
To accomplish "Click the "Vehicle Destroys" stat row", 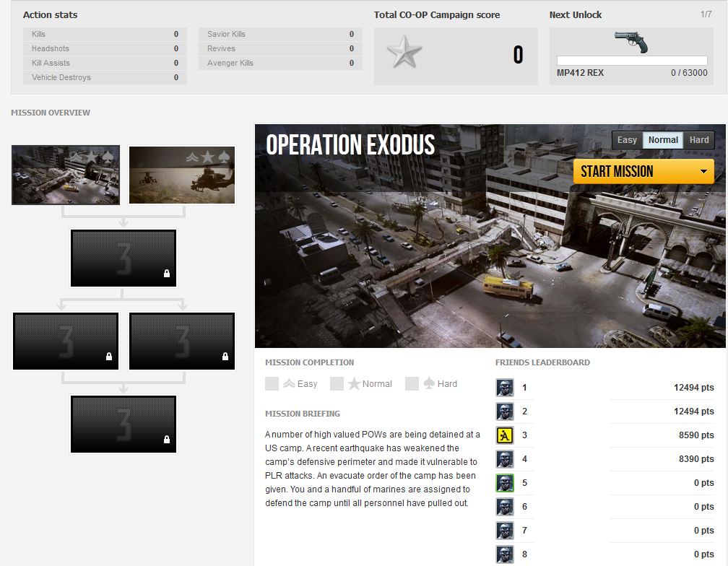I will pyautogui.click(x=105, y=77).
